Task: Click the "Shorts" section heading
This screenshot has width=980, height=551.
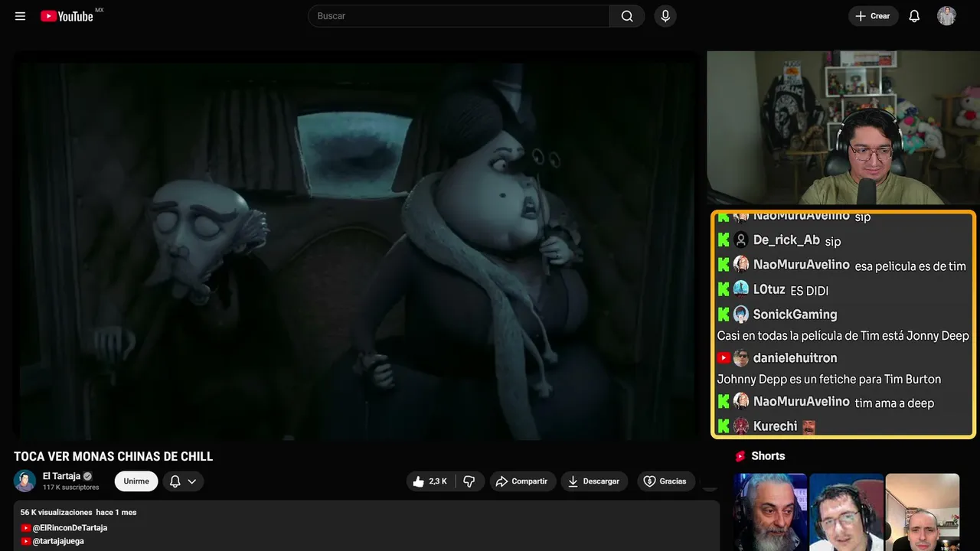Action: tap(768, 456)
